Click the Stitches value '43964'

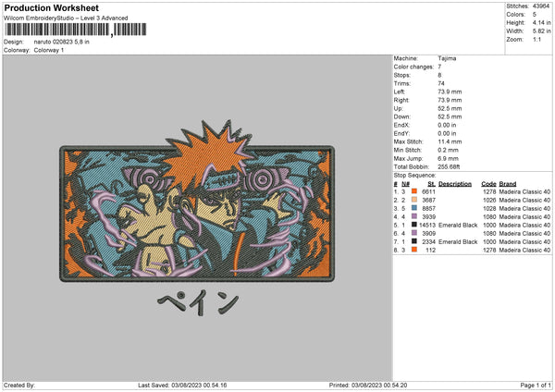point(541,6)
